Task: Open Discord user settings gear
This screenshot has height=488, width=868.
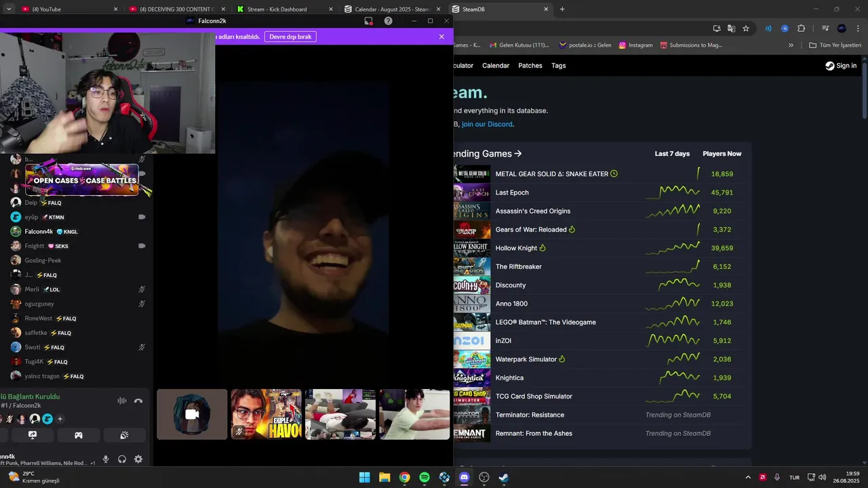Action: click(x=138, y=459)
